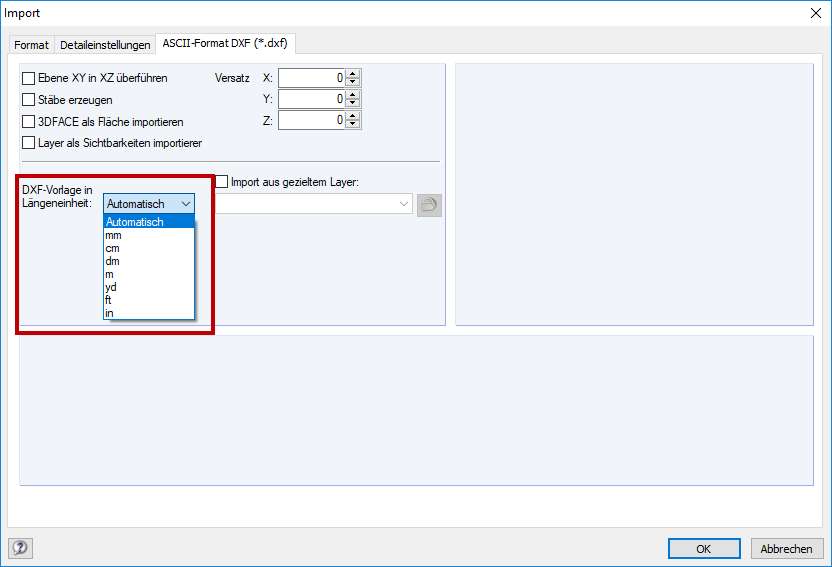Close the Import dialog window
832x567 pixels.
[816, 13]
